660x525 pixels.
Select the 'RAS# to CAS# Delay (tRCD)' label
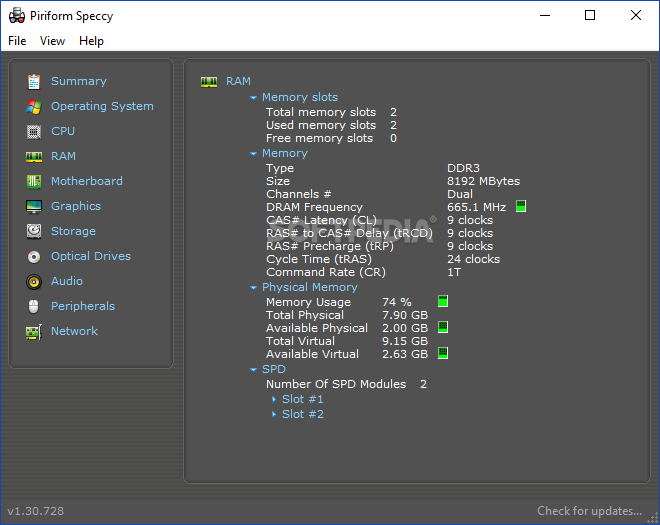click(x=349, y=234)
